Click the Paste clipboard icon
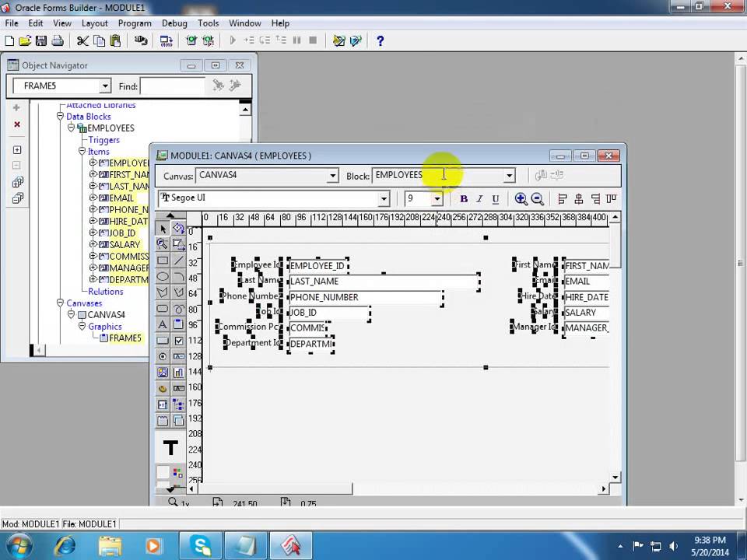 click(115, 41)
